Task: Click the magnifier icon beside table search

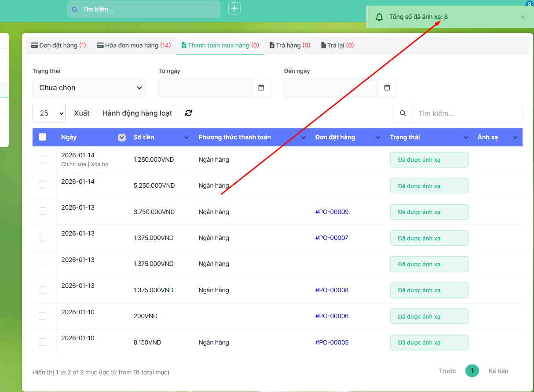Action: (403, 113)
